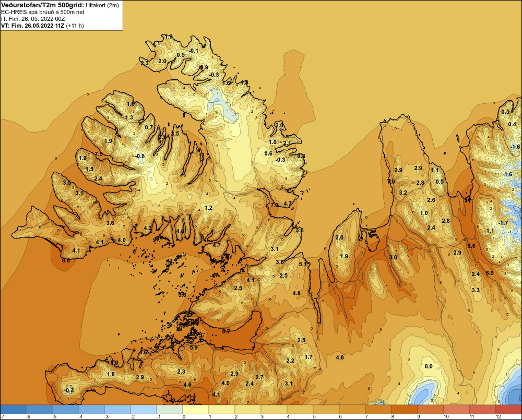
Task: Click dark orange swatch between 8 and 9
Action: [x=405, y=410]
